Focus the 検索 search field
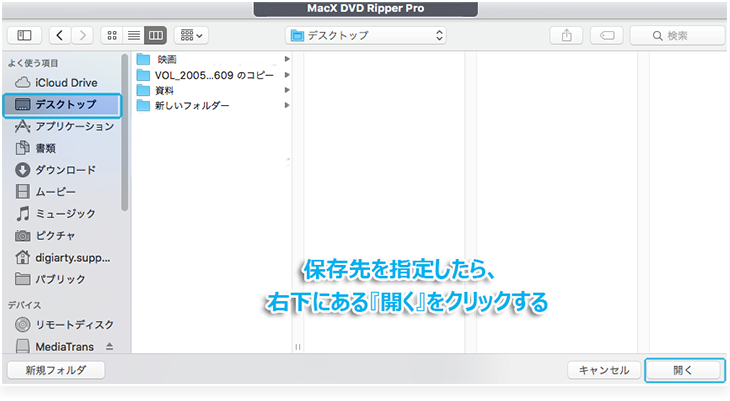Viewport: 730px width, 401px height. pyautogui.click(x=677, y=35)
